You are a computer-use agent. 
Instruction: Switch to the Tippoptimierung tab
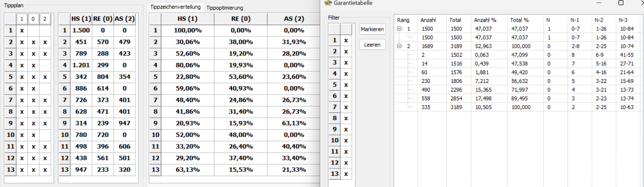(225, 8)
